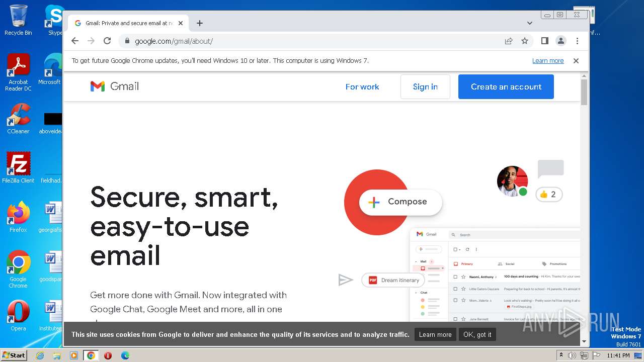The image size is (644, 362).
Task: Open CCleaner desktop icon
Action: click(x=18, y=119)
